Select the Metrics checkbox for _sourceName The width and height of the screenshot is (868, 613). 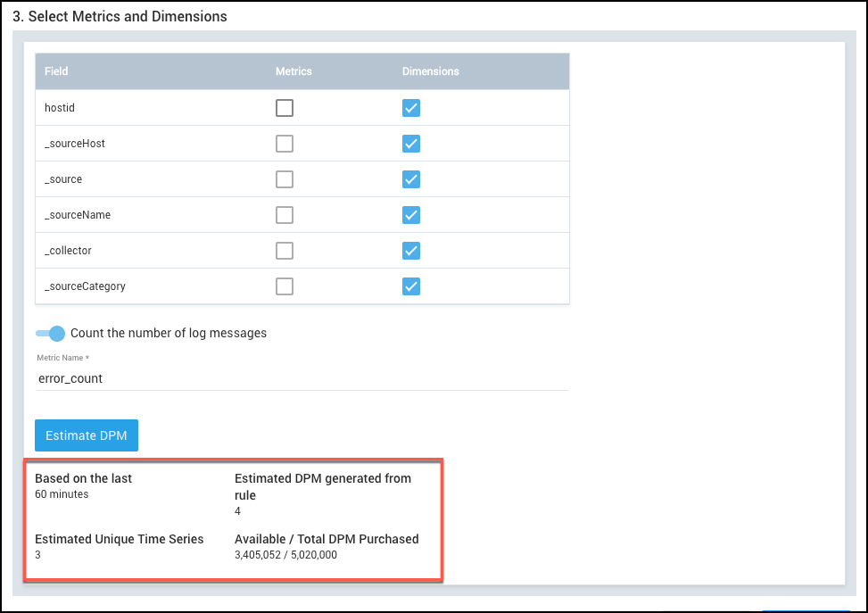[284, 215]
